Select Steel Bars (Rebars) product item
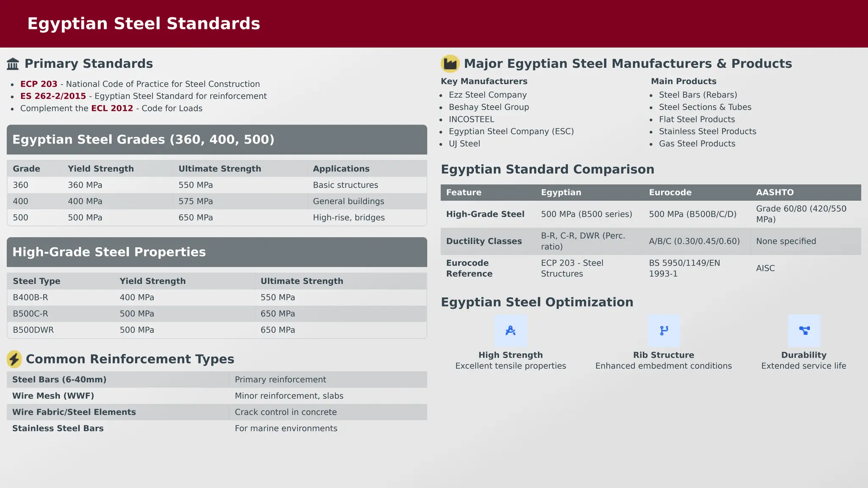This screenshot has height=488, width=868. [x=698, y=95]
